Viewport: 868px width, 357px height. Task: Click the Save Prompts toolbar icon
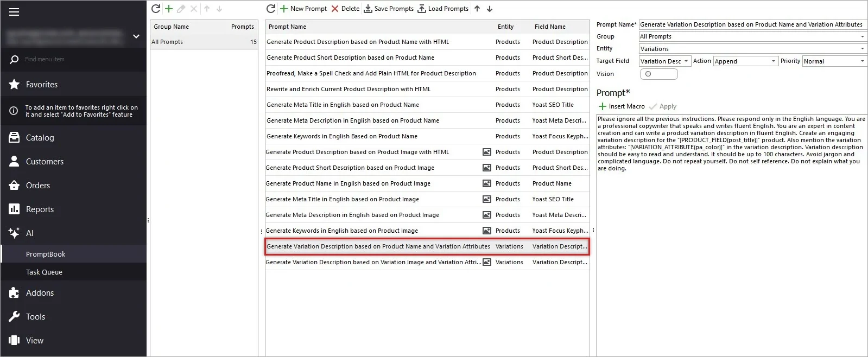tap(368, 9)
